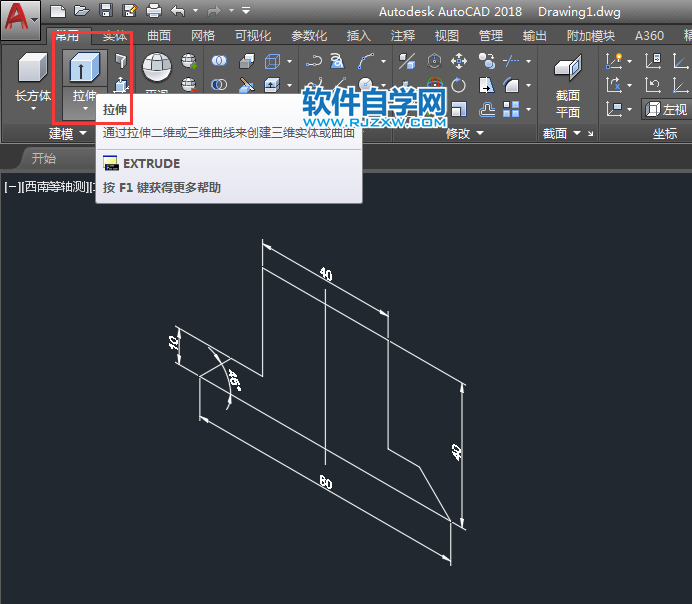Open a drawing with the folder icon
The height and width of the screenshot is (604, 692).
click(x=82, y=11)
